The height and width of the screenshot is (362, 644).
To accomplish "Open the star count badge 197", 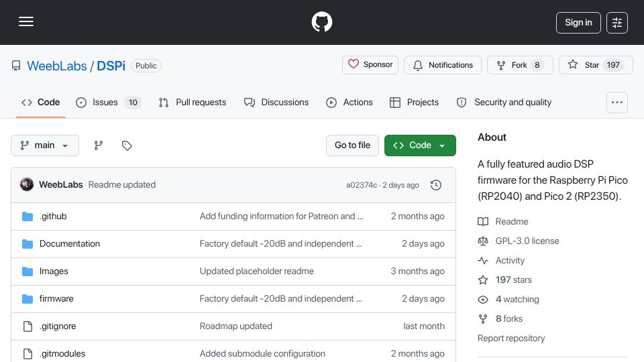I will (612, 65).
